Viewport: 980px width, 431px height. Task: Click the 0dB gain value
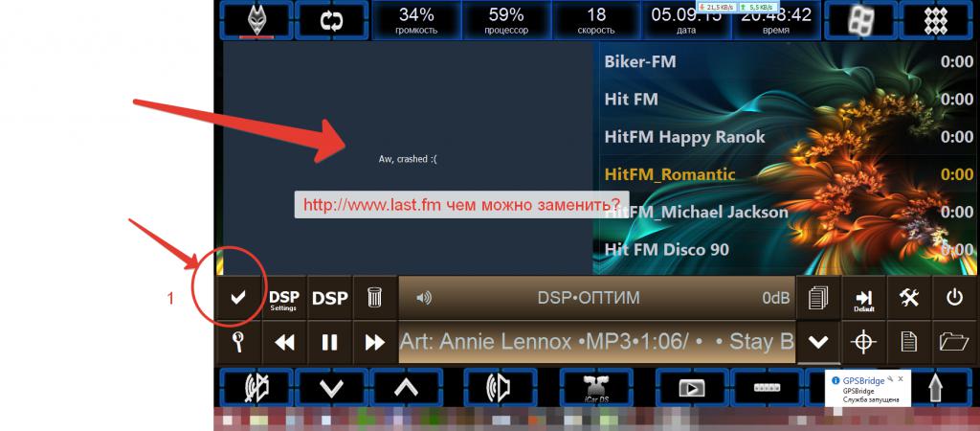775,298
